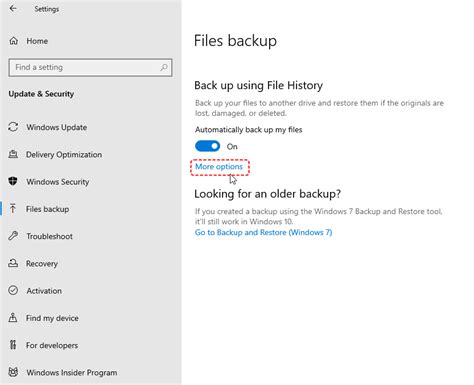Screen dimensions: 474x385
Task: Click the Home house icon
Action: tap(14, 41)
